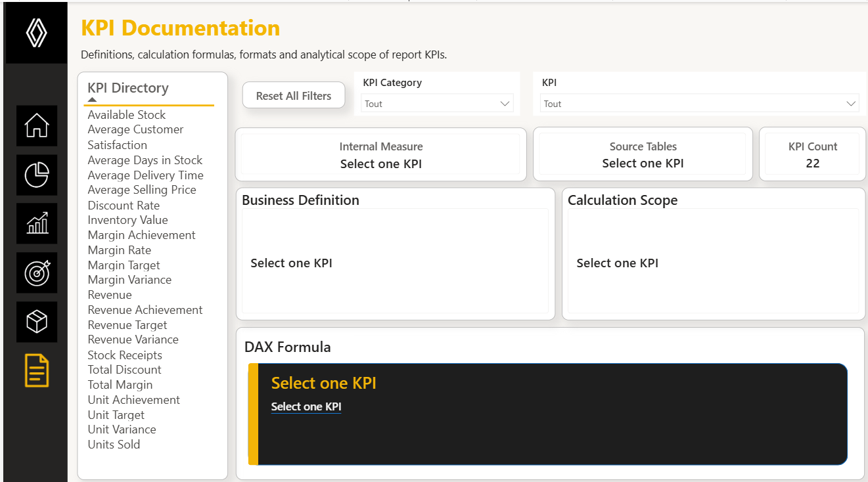Click sort arrow under KPI Directory
Viewport: 868px width, 482px height.
click(93, 100)
